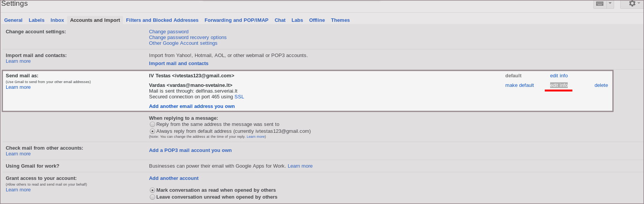Switch to the Labs tab
This screenshot has width=644, height=204.
tap(297, 20)
